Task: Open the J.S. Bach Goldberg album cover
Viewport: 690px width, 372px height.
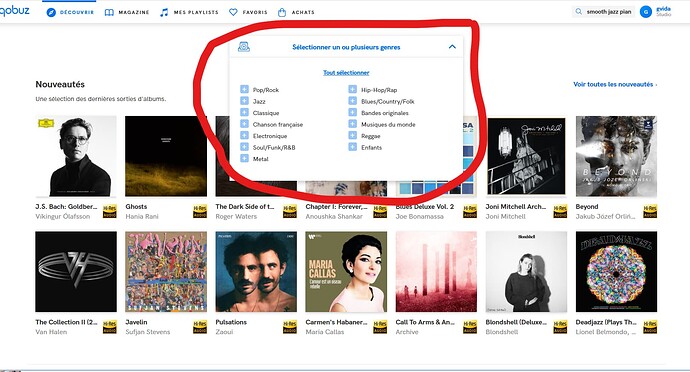Action: coord(76,156)
